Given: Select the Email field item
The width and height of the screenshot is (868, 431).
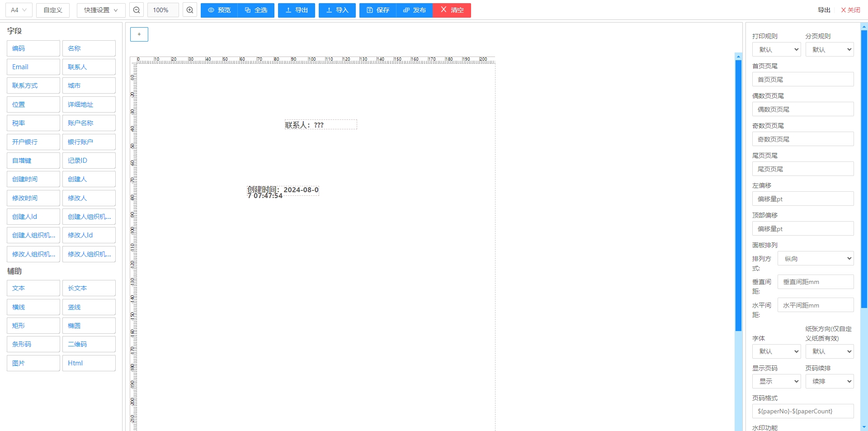Looking at the screenshot, I should (x=33, y=67).
